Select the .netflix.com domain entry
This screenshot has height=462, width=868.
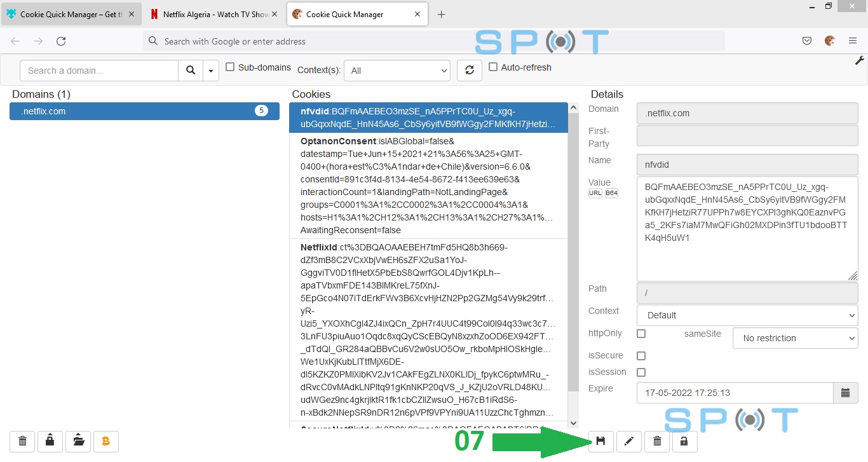tap(144, 111)
